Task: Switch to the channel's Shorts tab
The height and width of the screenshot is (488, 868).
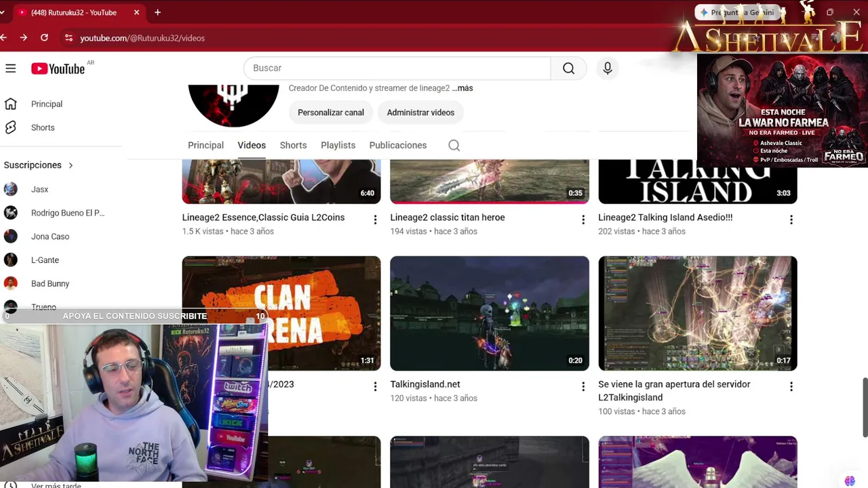Action: pyautogui.click(x=293, y=145)
